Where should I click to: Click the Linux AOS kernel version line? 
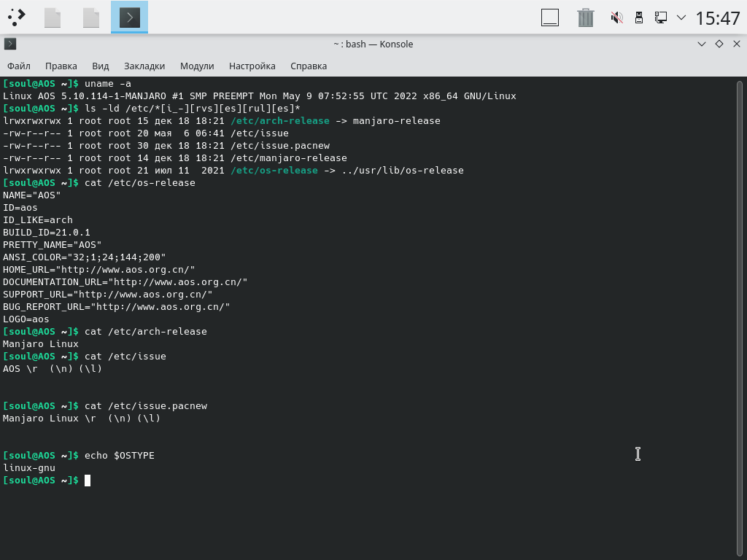260,96
